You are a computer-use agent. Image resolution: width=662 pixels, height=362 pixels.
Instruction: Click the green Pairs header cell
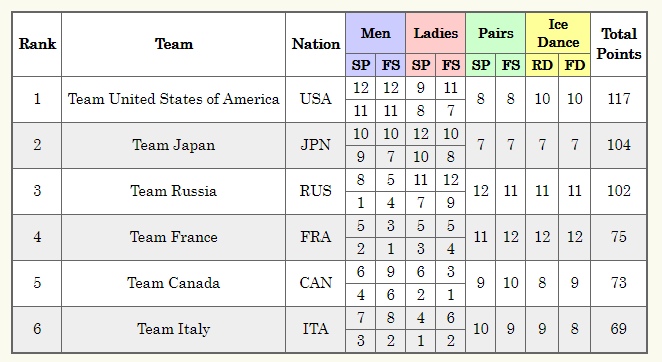click(x=495, y=33)
